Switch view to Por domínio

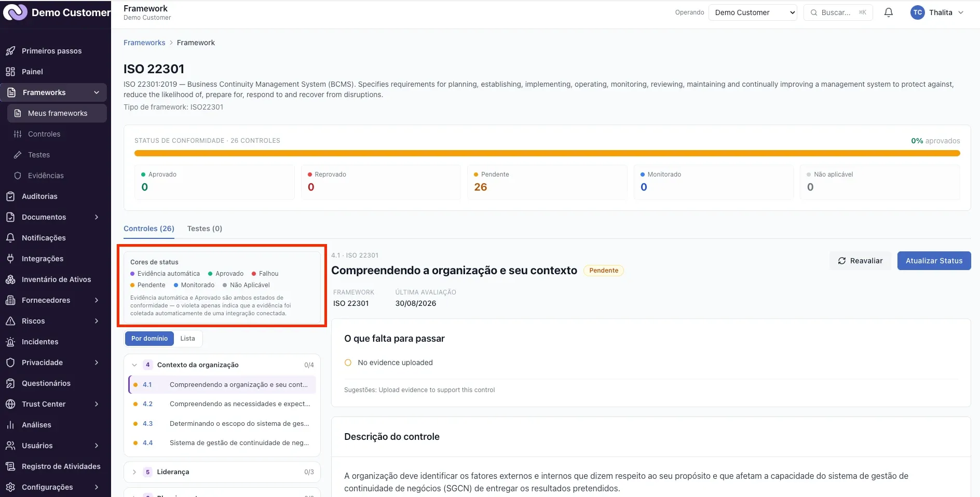point(149,339)
